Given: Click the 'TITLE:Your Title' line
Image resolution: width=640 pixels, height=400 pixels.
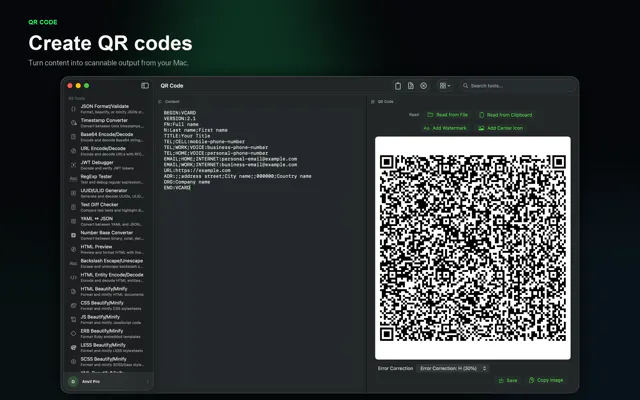Looking at the screenshot, I should [x=187, y=136].
